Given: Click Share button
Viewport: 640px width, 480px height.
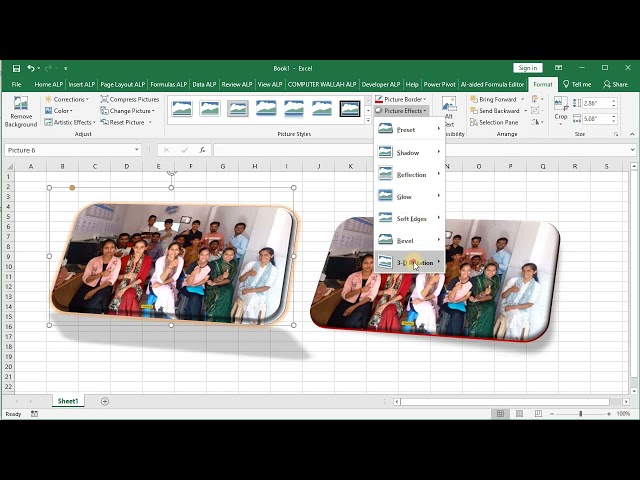Looking at the screenshot, I should (x=616, y=84).
